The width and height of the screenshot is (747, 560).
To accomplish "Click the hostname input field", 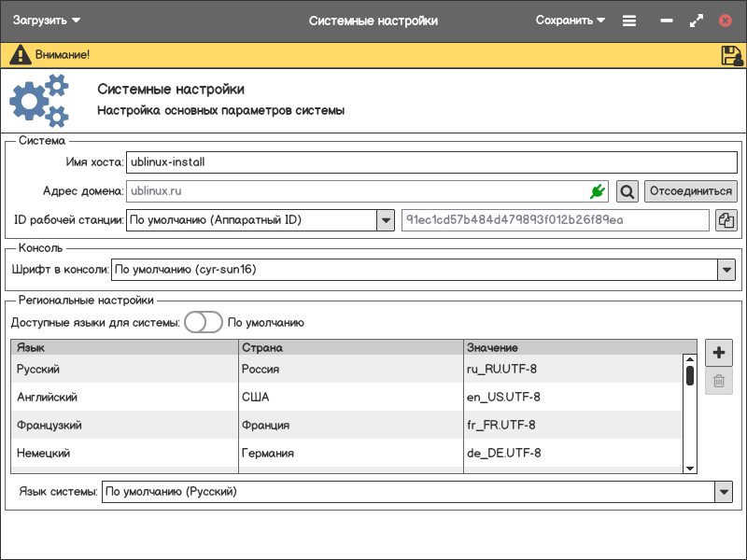I will 431,161.
